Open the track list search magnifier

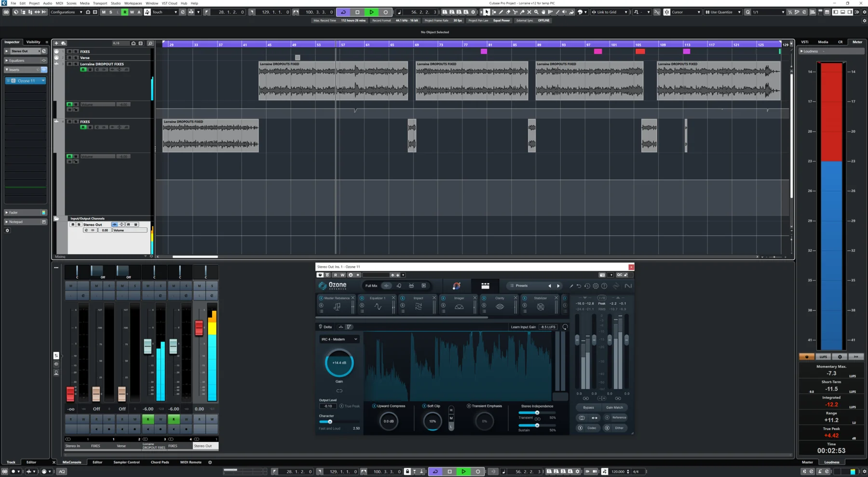(150, 43)
